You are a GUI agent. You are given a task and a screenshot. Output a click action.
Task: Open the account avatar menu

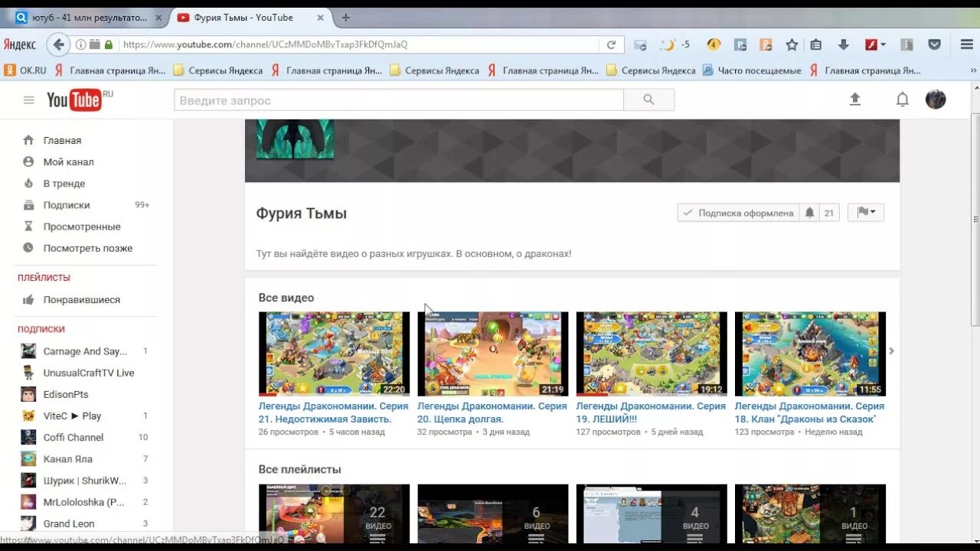936,99
